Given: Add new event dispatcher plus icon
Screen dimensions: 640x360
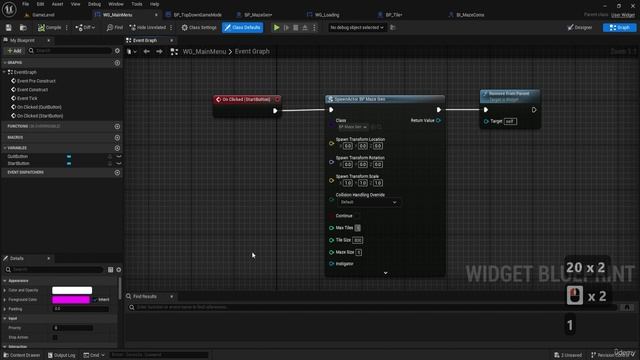Looking at the screenshot, I should [x=117, y=173].
